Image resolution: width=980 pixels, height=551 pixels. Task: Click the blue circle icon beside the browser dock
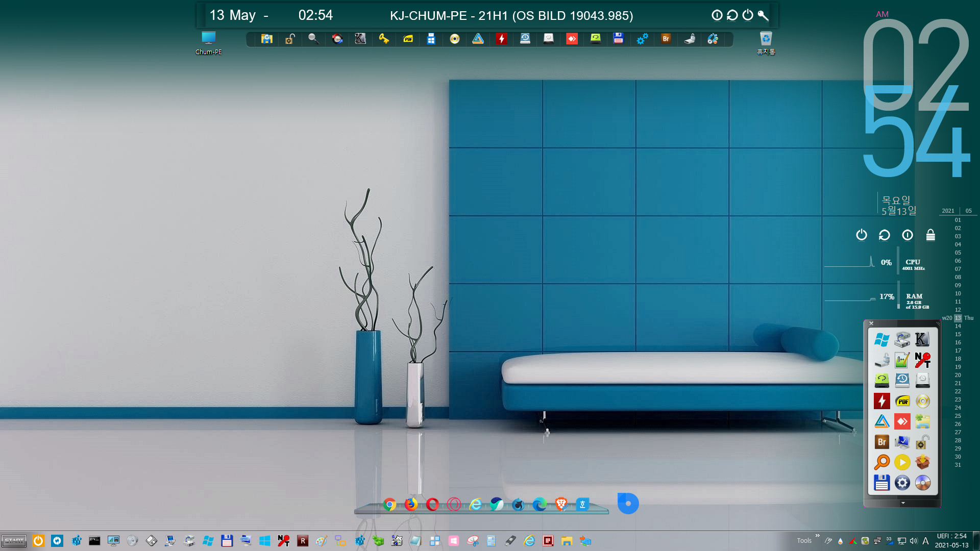(x=628, y=504)
